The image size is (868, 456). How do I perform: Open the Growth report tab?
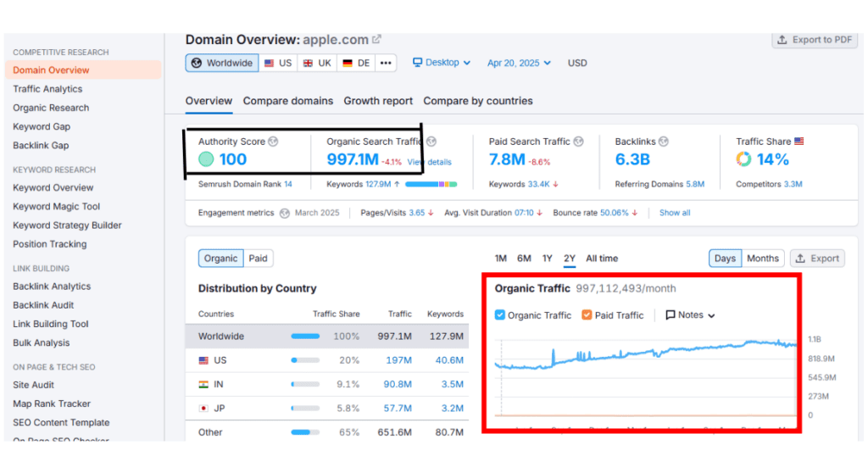pos(378,101)
